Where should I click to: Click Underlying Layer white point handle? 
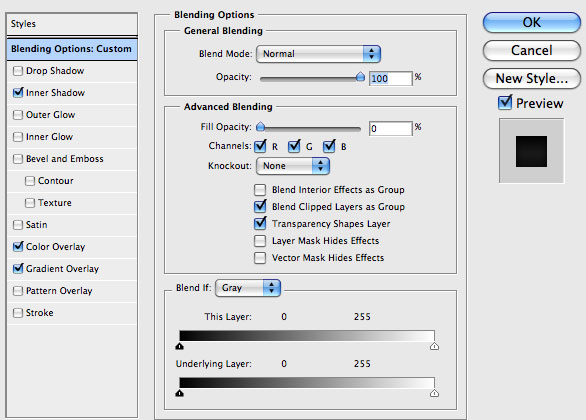pos(434,393)
